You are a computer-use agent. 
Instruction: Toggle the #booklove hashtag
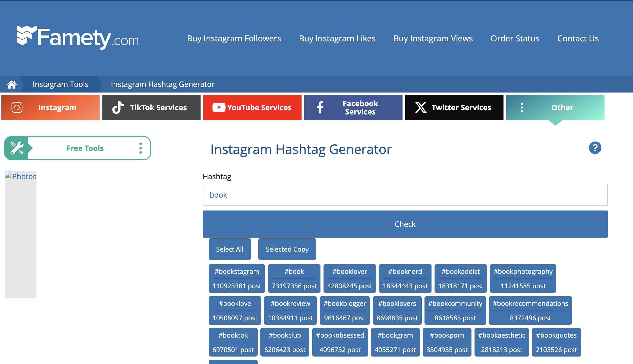tap(235, 310)
